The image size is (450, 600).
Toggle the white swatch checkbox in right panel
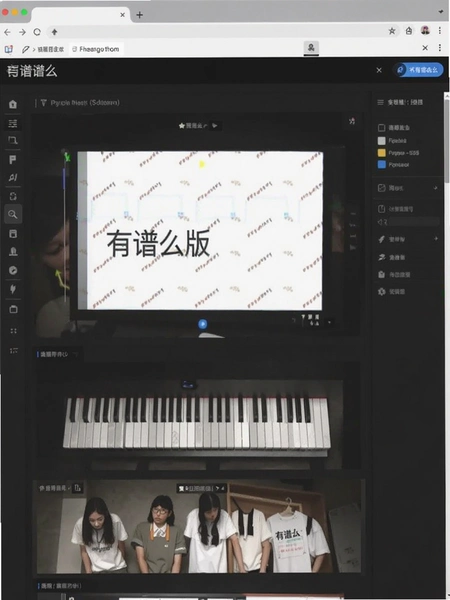[382, 140]
